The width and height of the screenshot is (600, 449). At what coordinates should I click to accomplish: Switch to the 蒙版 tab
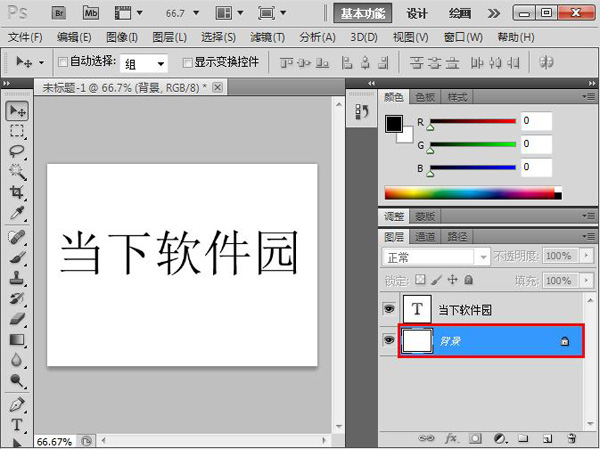coord(425,217)
